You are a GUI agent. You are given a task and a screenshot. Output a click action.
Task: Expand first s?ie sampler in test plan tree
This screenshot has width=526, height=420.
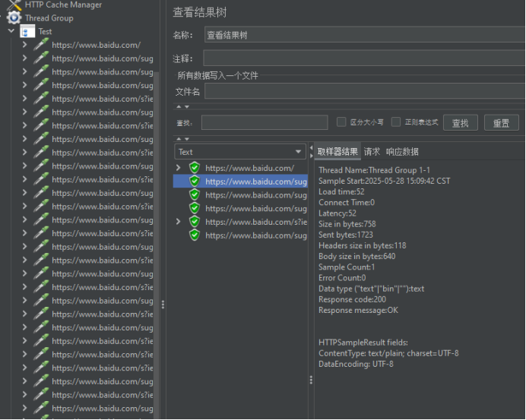point(24,98)
